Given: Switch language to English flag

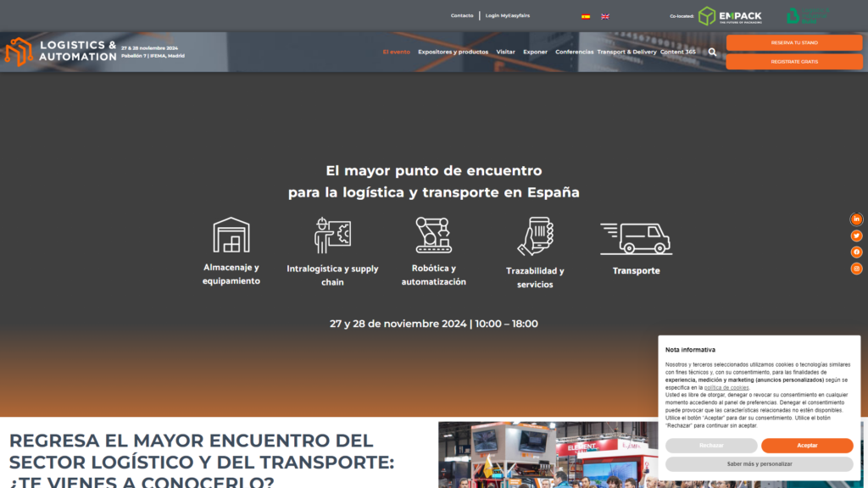Looking at the screenshot, I should [x=605, y=17].
